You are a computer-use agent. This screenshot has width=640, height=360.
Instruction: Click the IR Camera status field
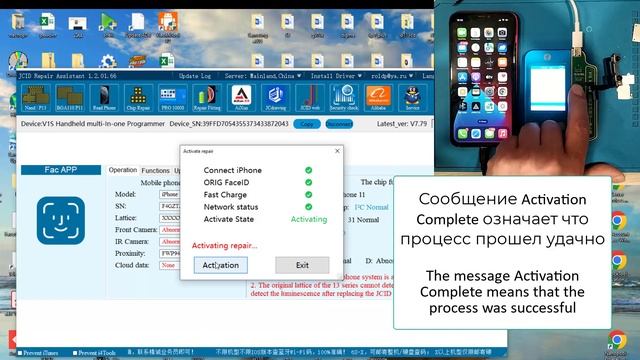click(x=170, y=242)
